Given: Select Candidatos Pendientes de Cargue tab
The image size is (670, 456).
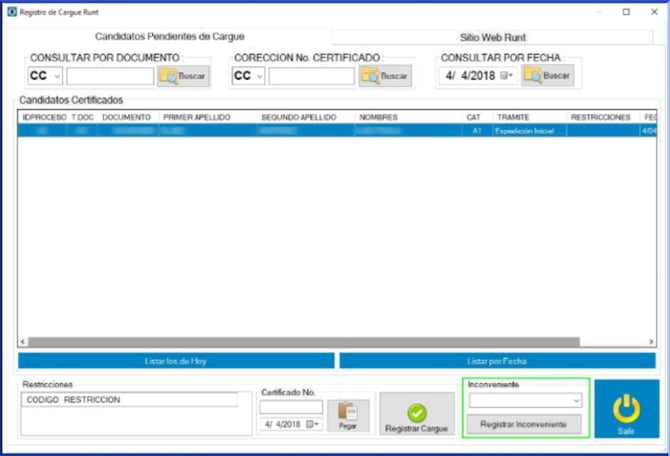Looking at the screenshot, I should pos(170,36).
